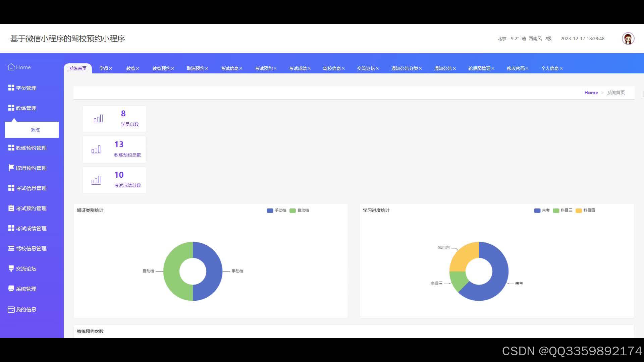Click green 自动档 slice of donut chart
644x362 pixels.
[171, 271]
